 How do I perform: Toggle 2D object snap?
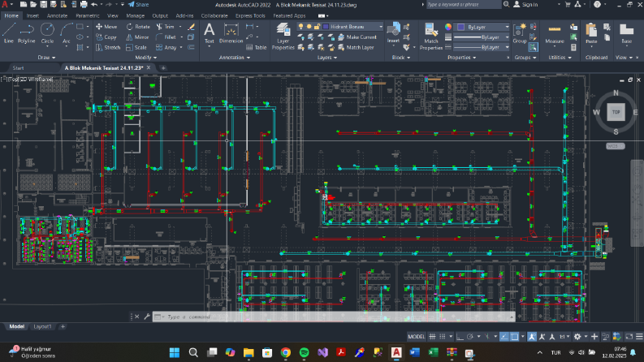click(x=514, y=337)
